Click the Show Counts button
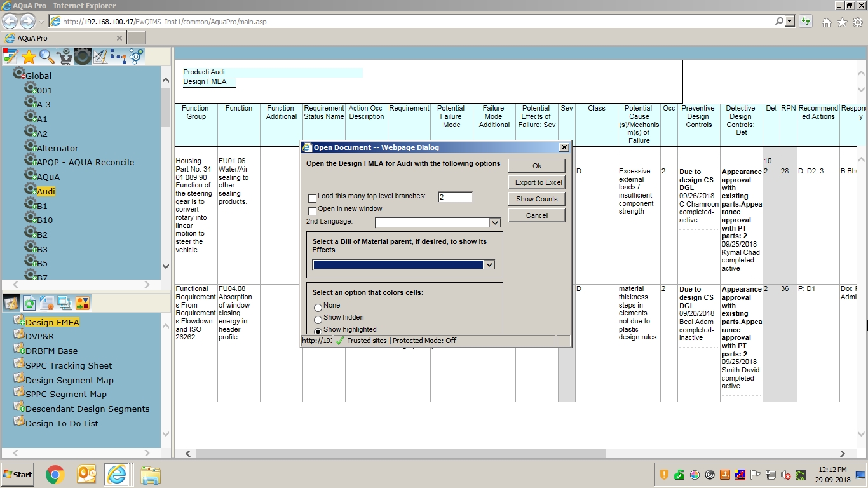The image size is (868, 488). pos(537,199)
